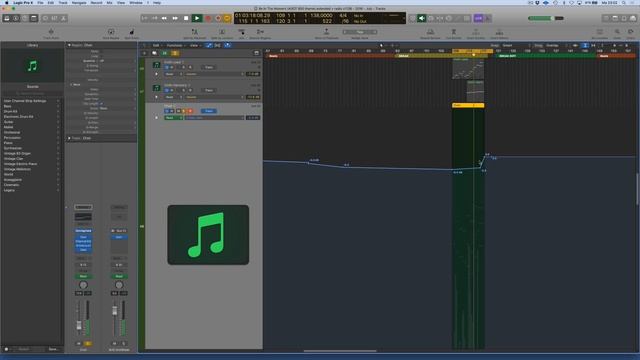Screen dimensions: 640x360
Task: Open third track's green Read automation dropdown
Action: (173, 118)
